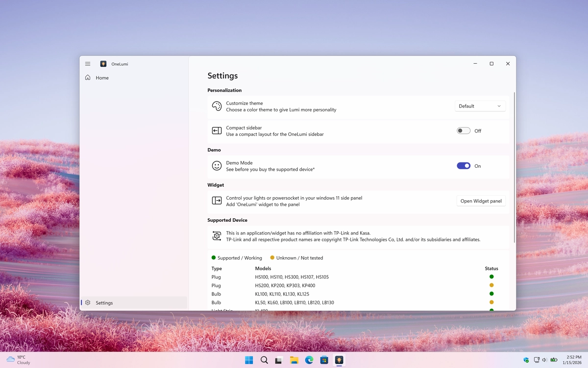This screenshot has height=368, width=588.
Task: Maximize the OneLumi window
Action: point(491,64)
